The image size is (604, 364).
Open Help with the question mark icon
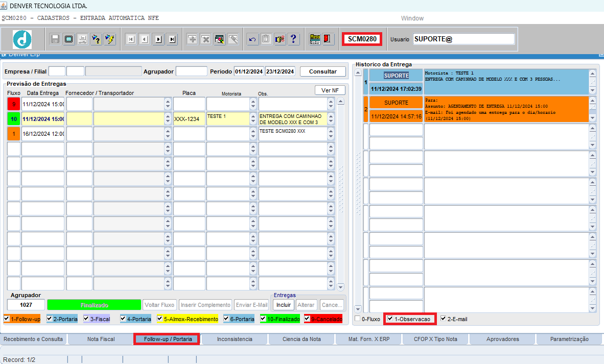tap(293, 39)
